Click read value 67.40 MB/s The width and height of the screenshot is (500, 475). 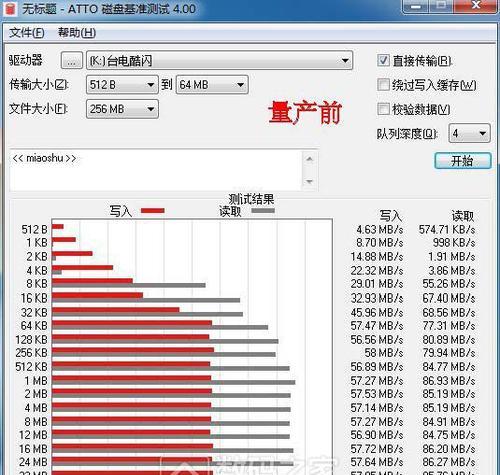[449, 298]
